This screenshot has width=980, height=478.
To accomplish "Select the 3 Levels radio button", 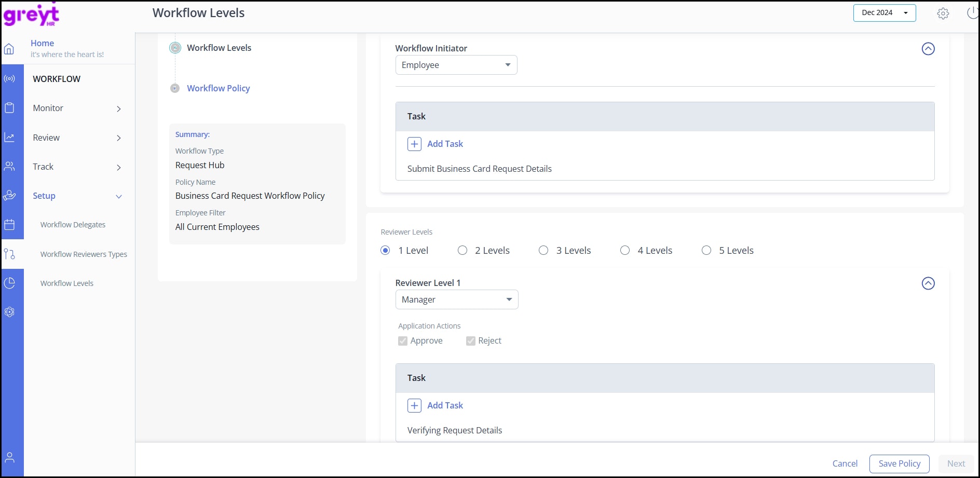I will pyautogui.click(x=543, y=250).
